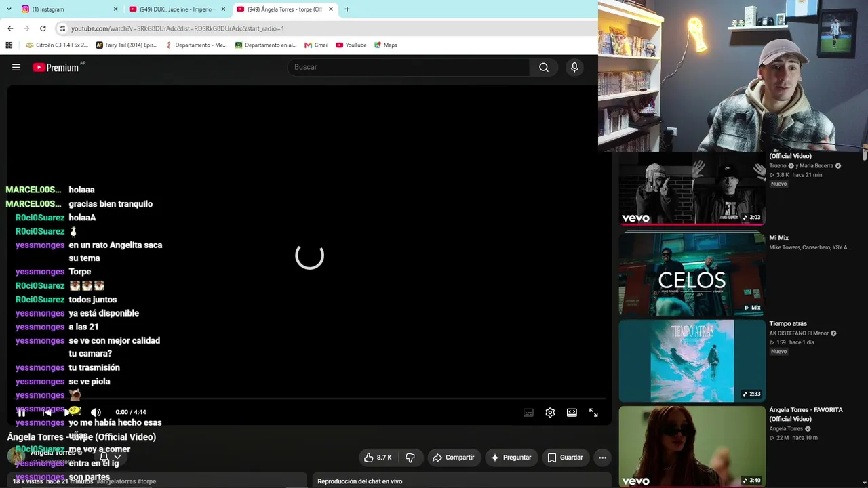868x488 pixels.
Task: Close the DUKI, Judeline tab
Action: pos(223,9)
